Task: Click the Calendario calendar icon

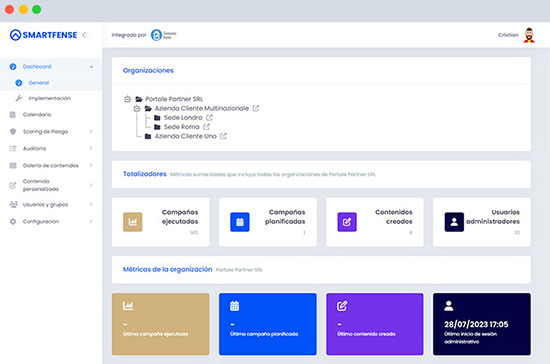Action: coord(13,114)
